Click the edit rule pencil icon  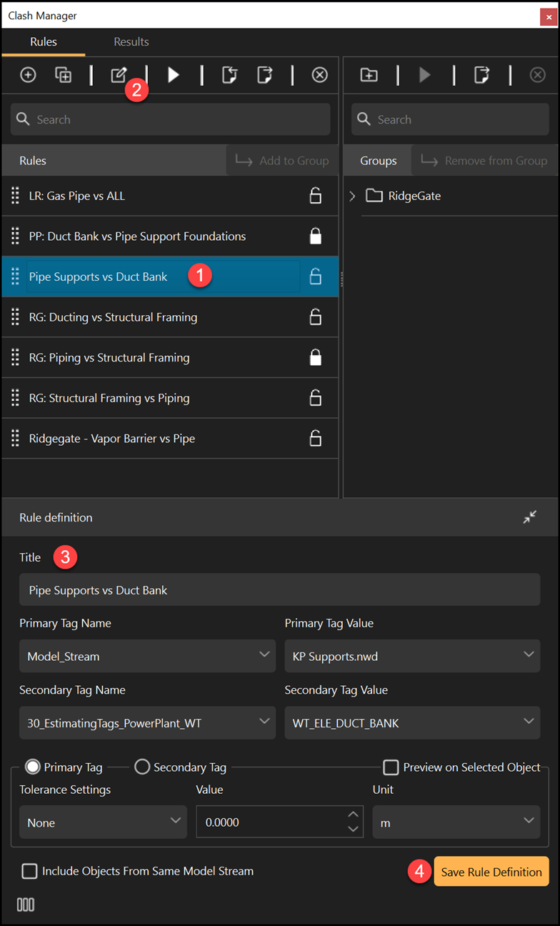(119, 74)
